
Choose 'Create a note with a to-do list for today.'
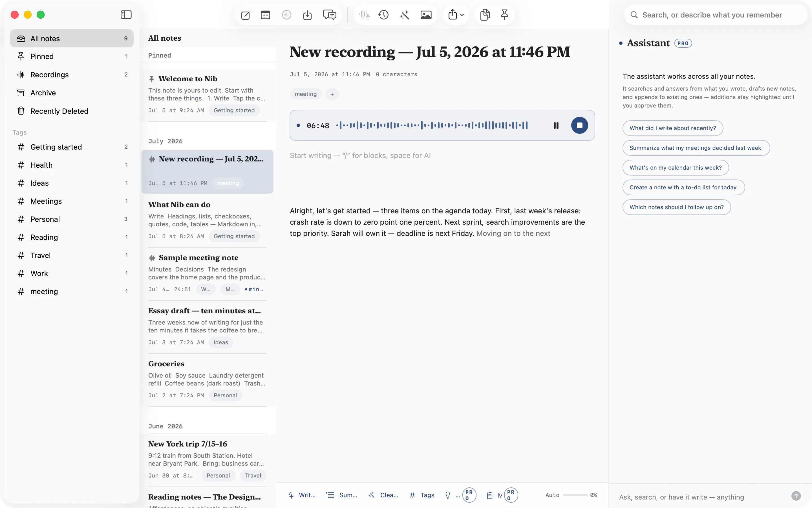click(683, 187)
